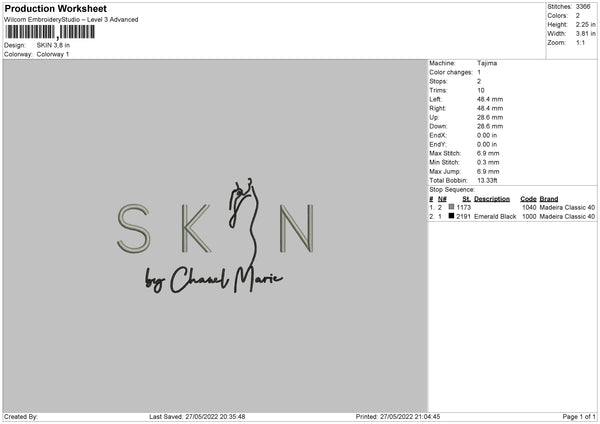Select the Colors count 2

(577, 16)
